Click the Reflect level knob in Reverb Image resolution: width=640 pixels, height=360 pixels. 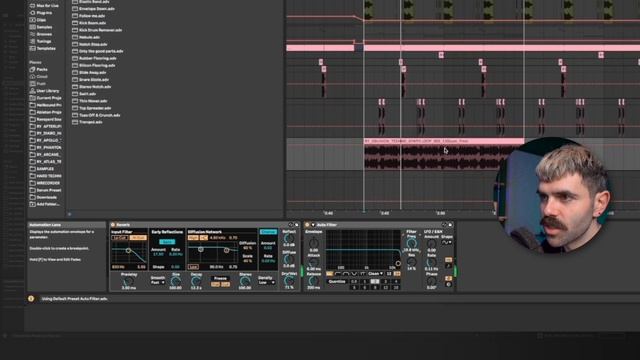(289, 238)
